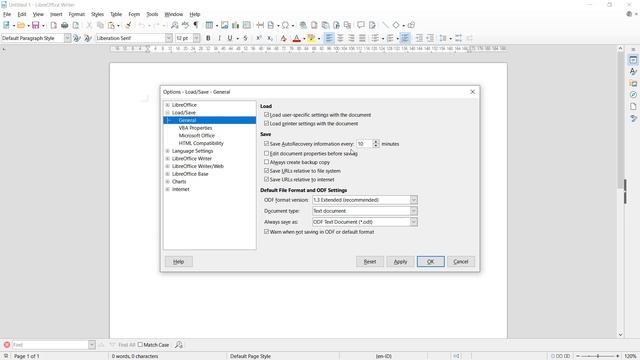This screenshot has height=360, width=640.
Task: Click the Save document icon
Action: [x=36, y=25]
